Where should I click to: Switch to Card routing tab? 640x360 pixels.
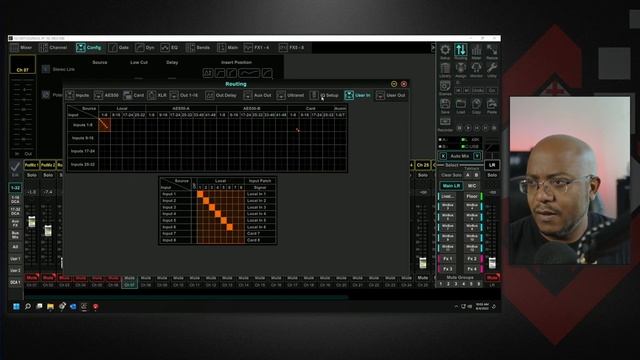pos(134,95)
